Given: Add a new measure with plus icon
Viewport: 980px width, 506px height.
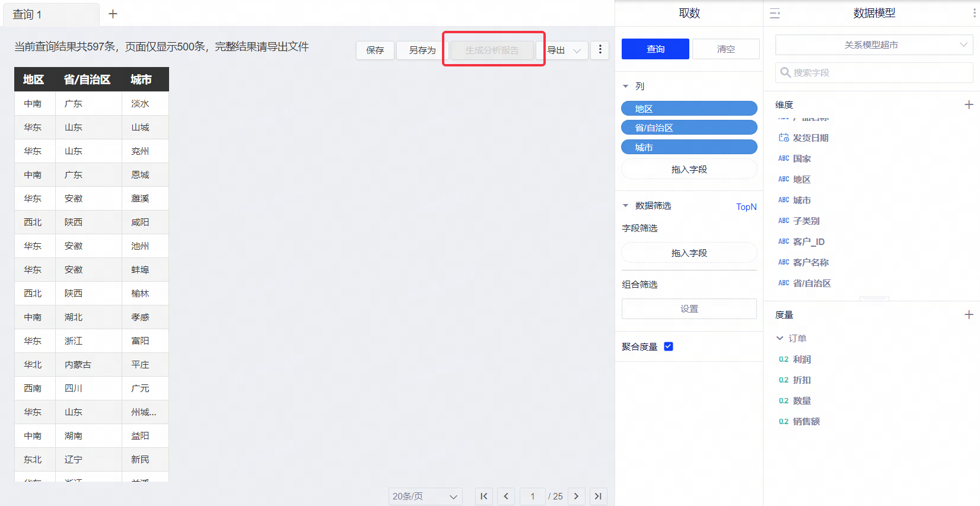Looking at the screenshot, I should [969, 314].
